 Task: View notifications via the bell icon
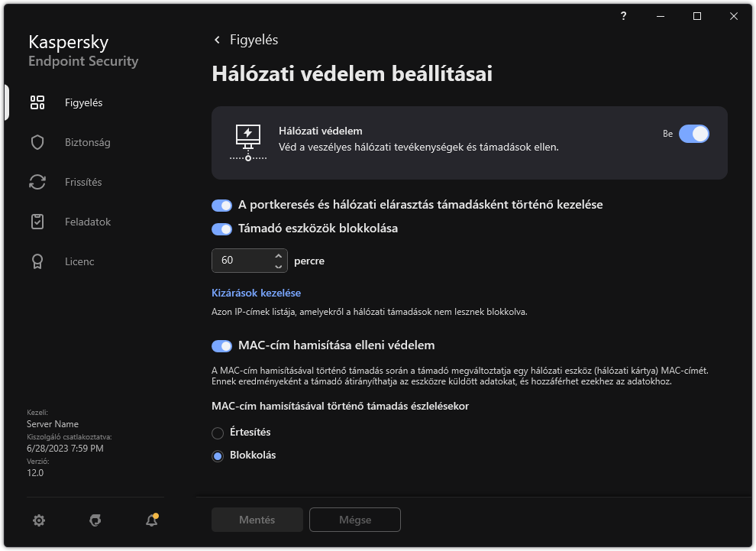[151, 520]
